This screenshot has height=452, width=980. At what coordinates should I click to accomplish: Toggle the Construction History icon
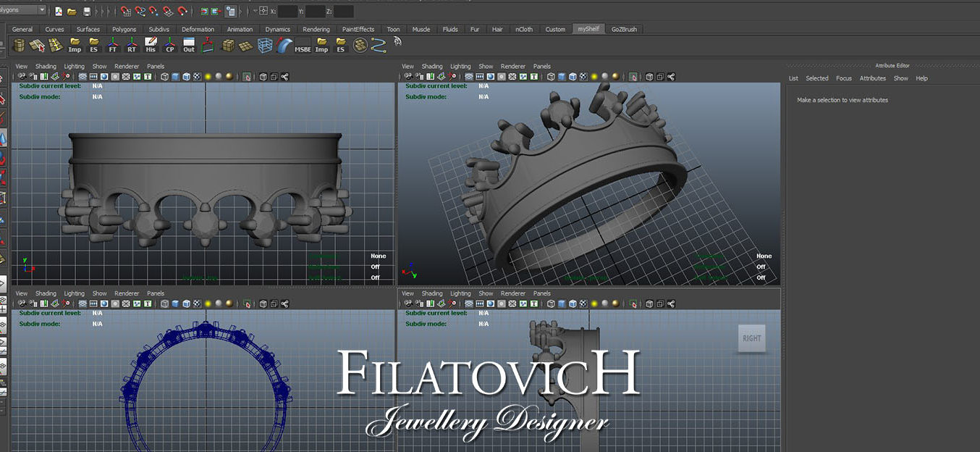(x=231, y=12)
